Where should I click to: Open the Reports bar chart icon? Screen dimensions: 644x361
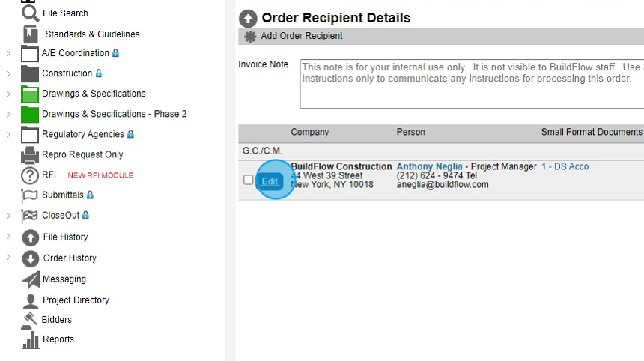pos(31,340)
